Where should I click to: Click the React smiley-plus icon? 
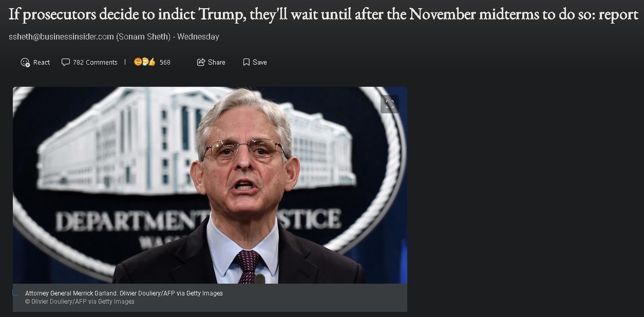click(25, 62)
